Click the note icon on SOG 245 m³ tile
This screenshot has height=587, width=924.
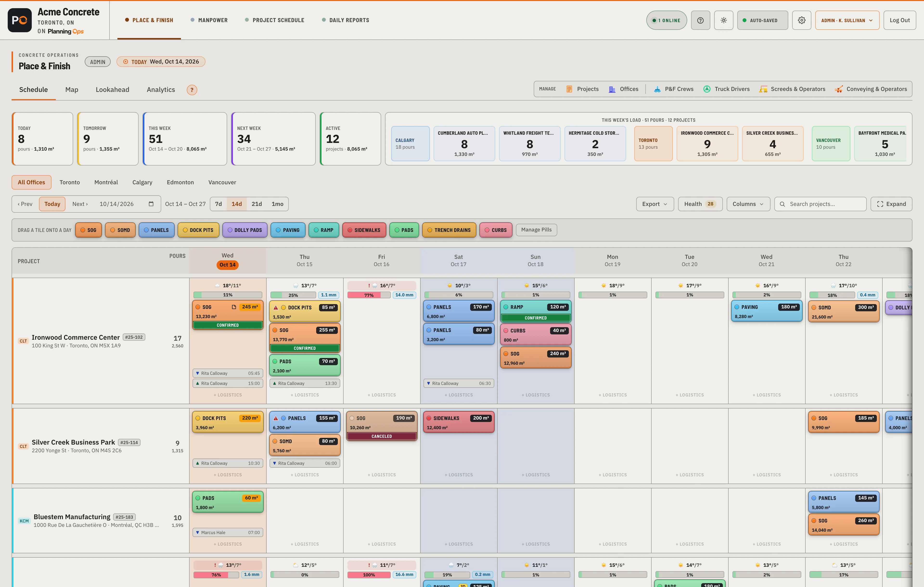(x=234, y=307)
